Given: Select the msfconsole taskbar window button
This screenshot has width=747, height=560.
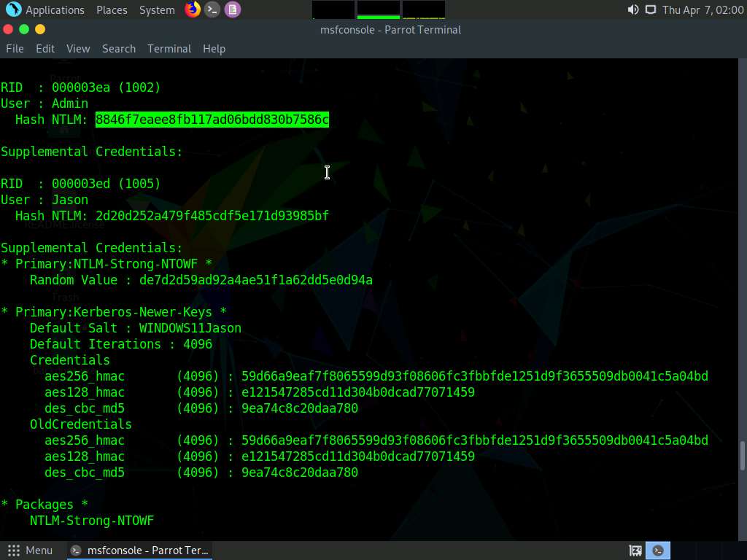Looking at the screenshot, I should (x=140, y=551).
